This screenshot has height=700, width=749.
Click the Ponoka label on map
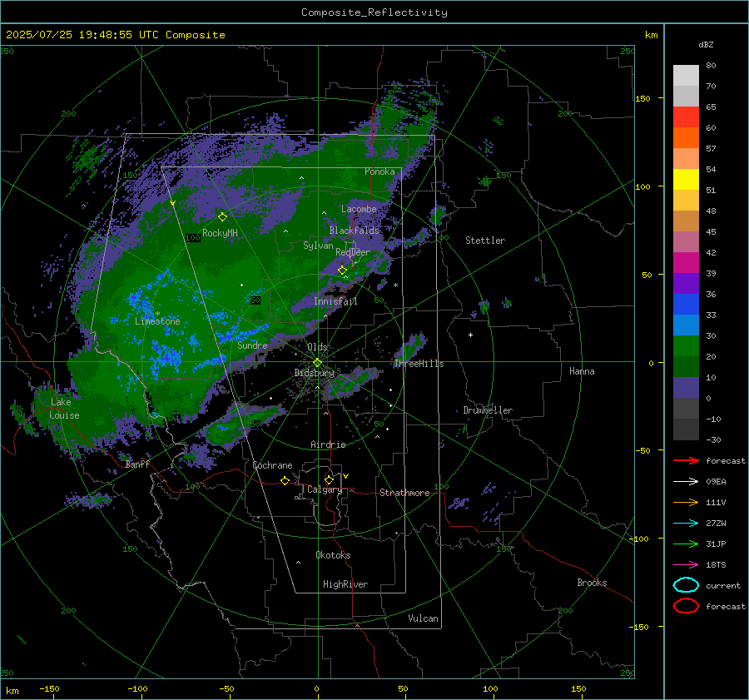click(379, 171)
